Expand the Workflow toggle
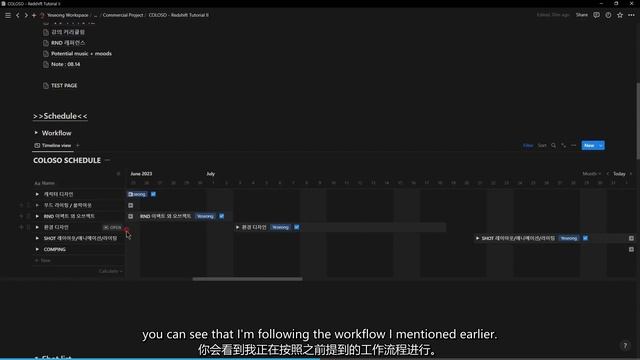This screenshot has width=640, height=360. point(36,133)
